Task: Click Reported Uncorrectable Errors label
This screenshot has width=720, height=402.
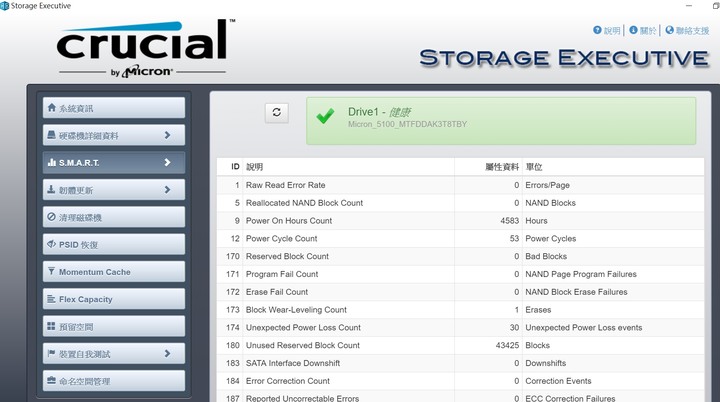Action: coord(302,398)
